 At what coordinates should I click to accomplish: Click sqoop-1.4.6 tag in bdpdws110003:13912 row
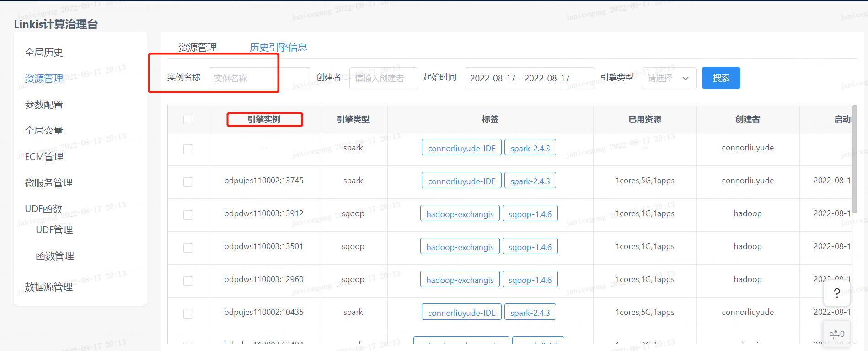(530, 213)
